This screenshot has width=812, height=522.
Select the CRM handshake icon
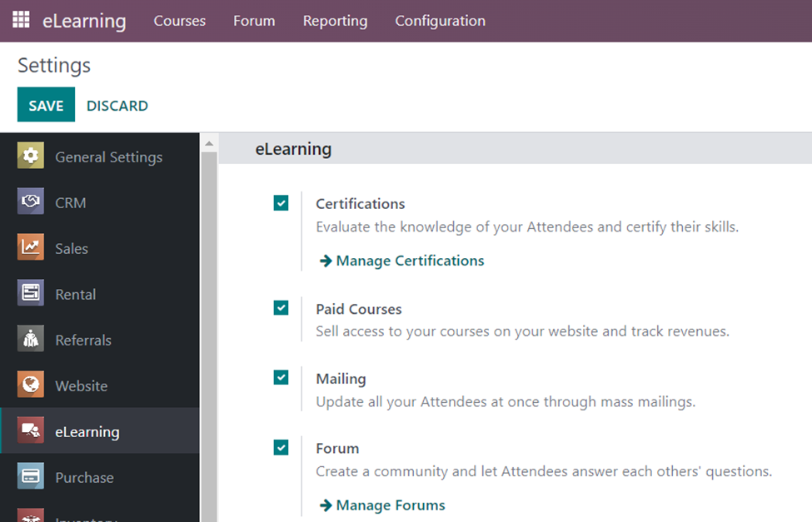(x=31, y=202)
